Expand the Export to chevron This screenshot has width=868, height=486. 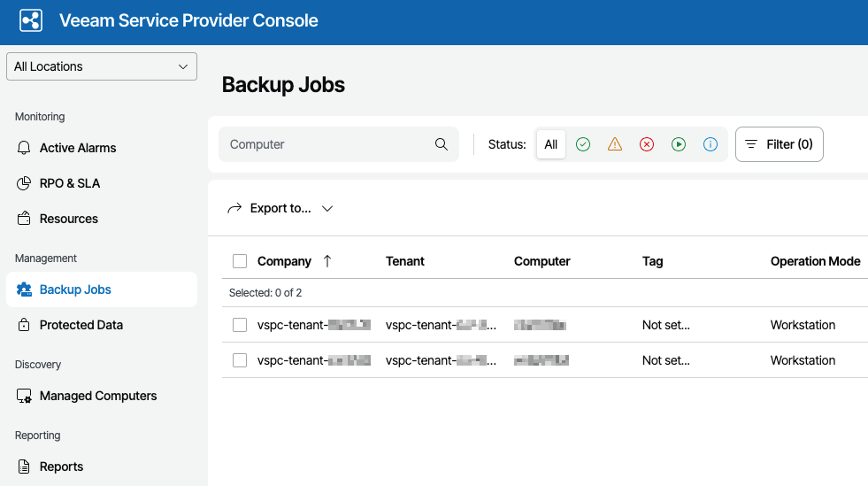pyautogui.click(x=327, y=209)
